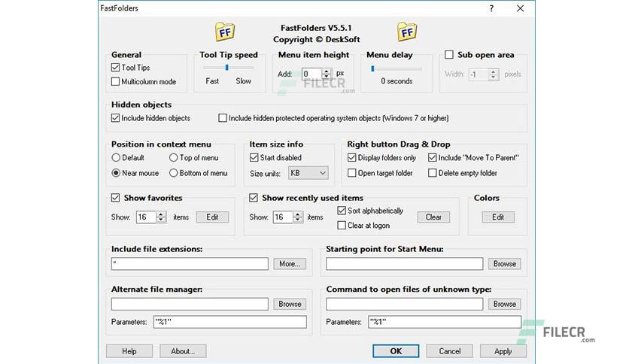Increase Show favorites item count
This screenshot has width=629, height=364.
pyautogui.click(x=161, y=214)
